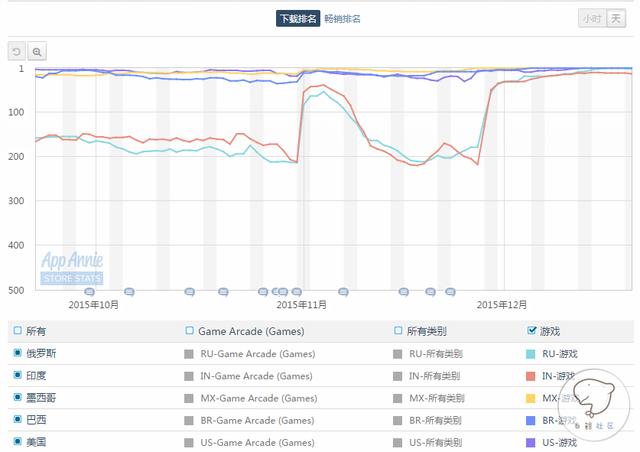Click the grey square beside MX-Game Arcade (Games)

click(x=189, y=398)
